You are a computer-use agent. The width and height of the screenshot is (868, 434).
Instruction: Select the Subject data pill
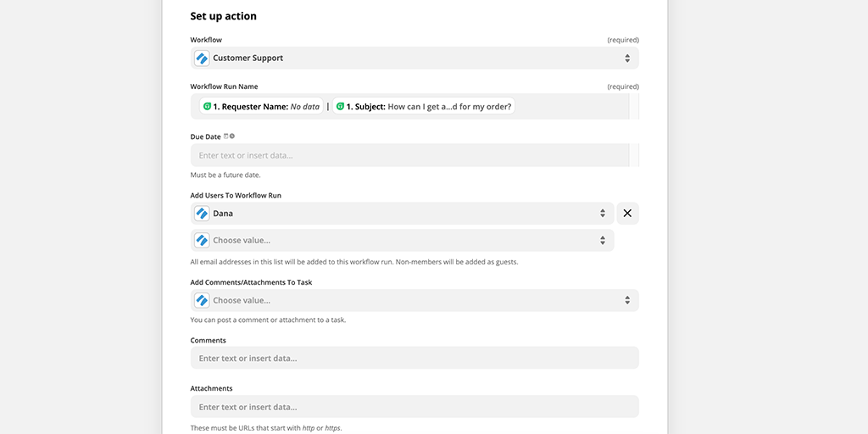[424, 106]
